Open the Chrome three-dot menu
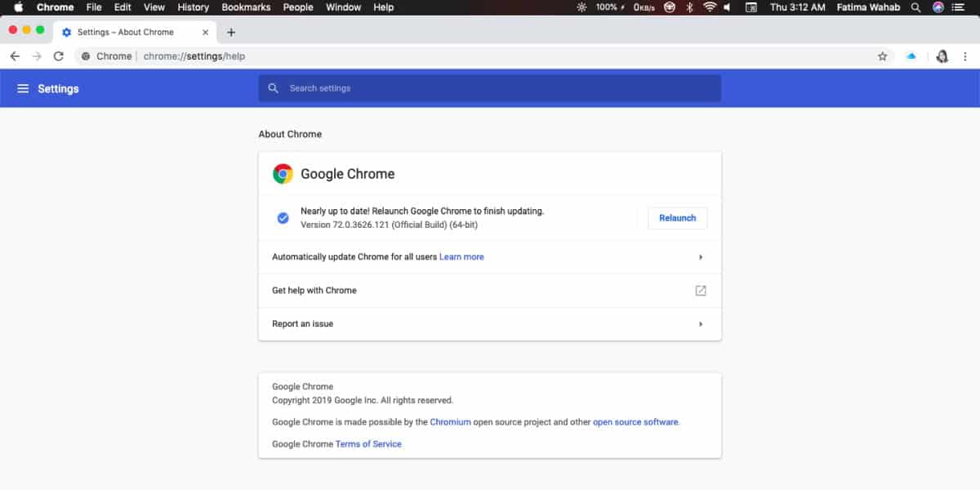The width and height of the screenshot is (980, 490). (965, 56)
